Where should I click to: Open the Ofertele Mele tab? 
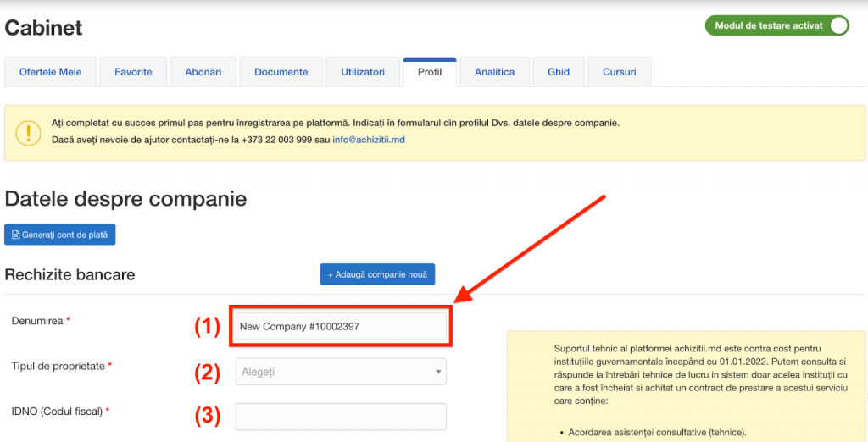click(x=50, y=72)
